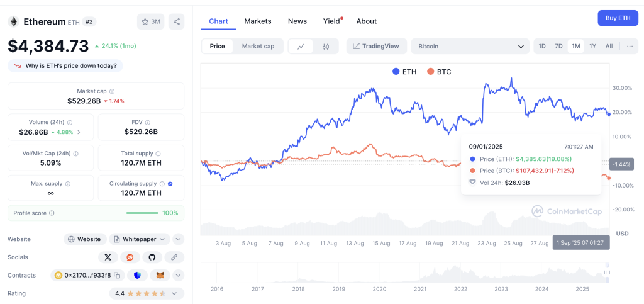The height and width of the screenshot is (304, 644).
Task: Click the MetaMask fox icon
Action: coord(160,275)
